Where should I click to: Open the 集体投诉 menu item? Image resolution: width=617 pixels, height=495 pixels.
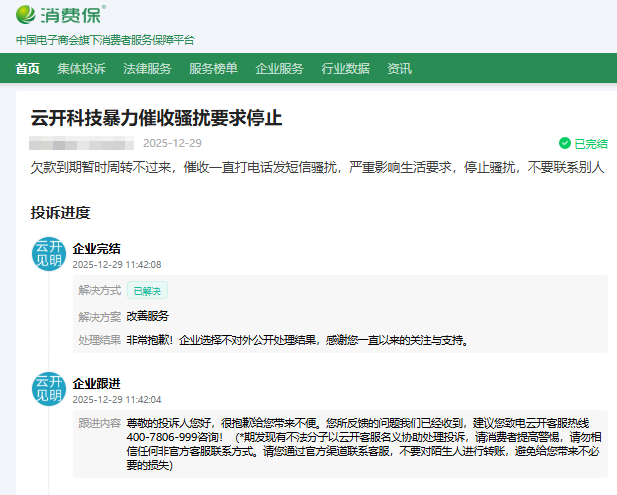(81, 69)
